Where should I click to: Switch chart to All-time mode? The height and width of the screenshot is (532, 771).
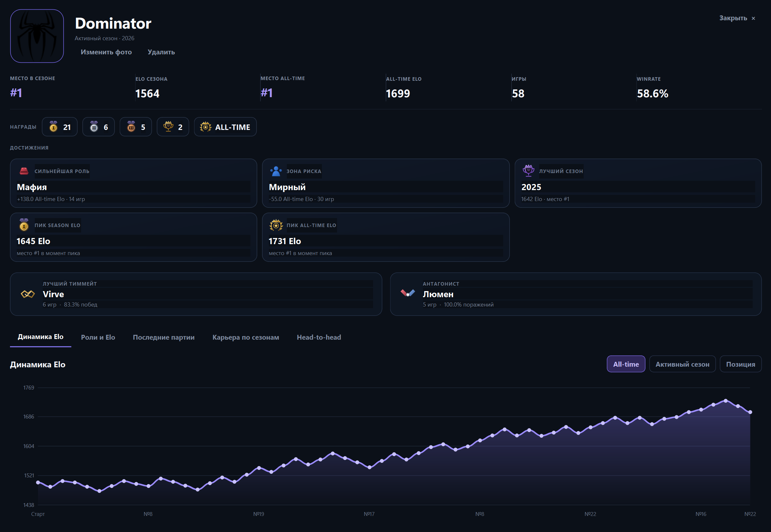(626, 364)
